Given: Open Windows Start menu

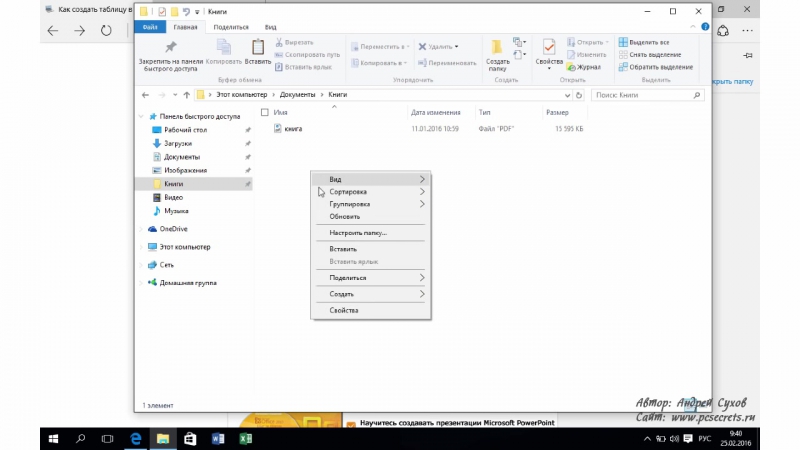Looking at the screenshot, I should coord(53,439).
